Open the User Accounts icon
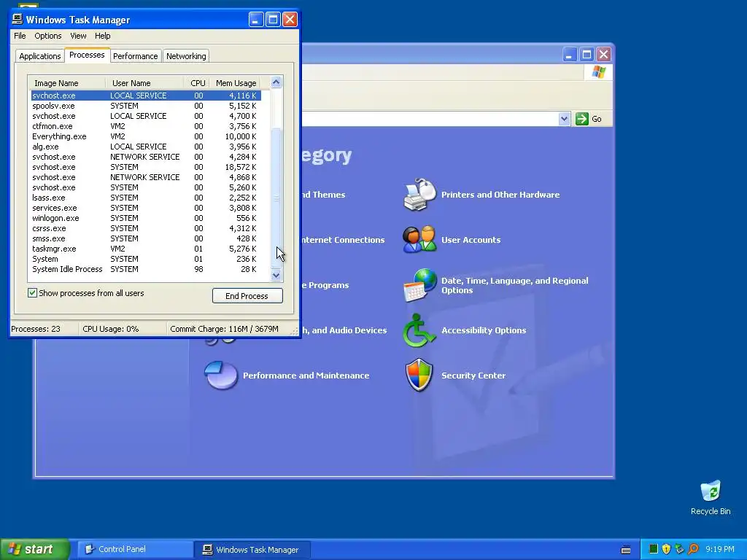 tap(419, 239)
